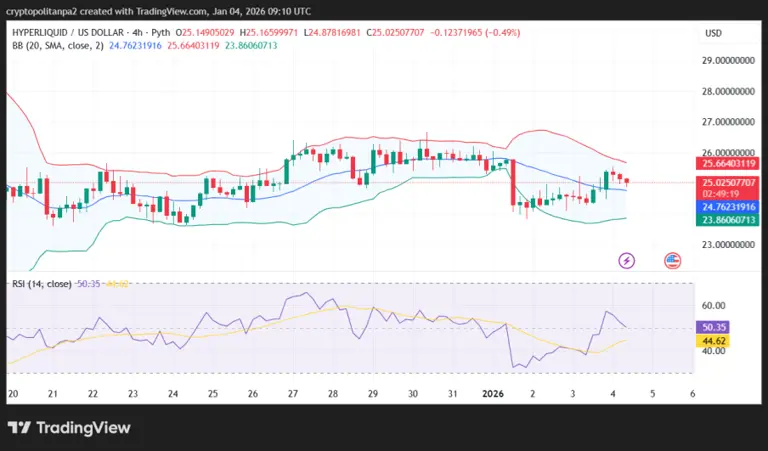Click date 27 on the time axis
Viewport: 768px width, 451px height.
pos(292,394)
